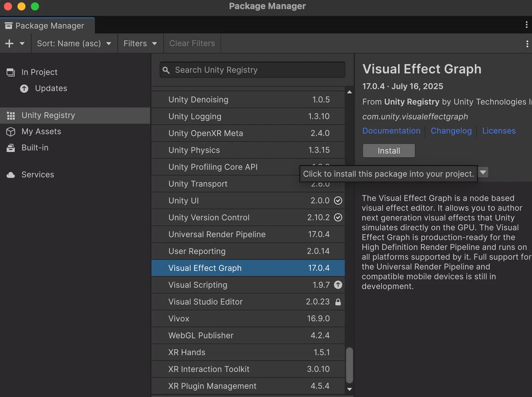Viewport: 532px width, 397px height.
Task: Select the XR Hands package
Action: (x=248, y=353)
